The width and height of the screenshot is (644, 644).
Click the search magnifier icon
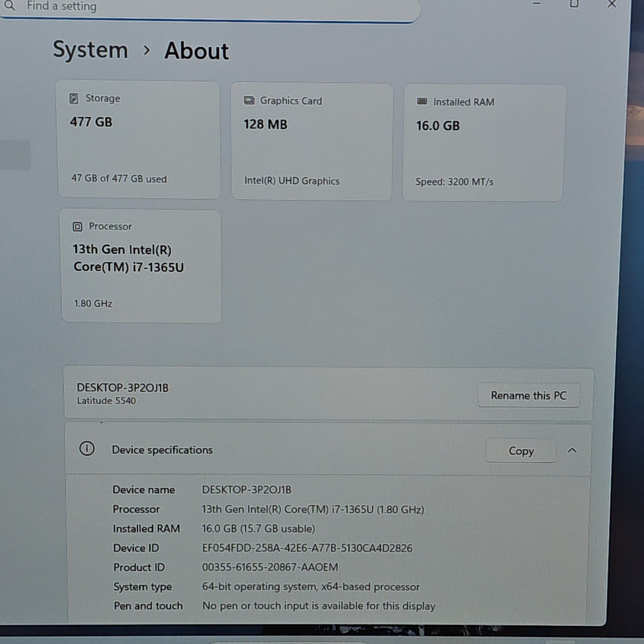pyautogui.click(x=10, y=6)
